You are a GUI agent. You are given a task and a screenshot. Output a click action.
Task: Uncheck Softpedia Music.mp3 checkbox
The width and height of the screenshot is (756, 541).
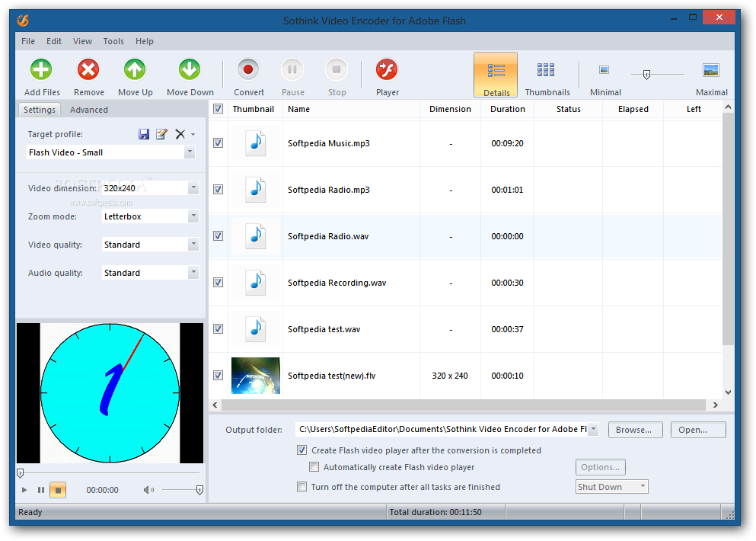pos(218,142)
